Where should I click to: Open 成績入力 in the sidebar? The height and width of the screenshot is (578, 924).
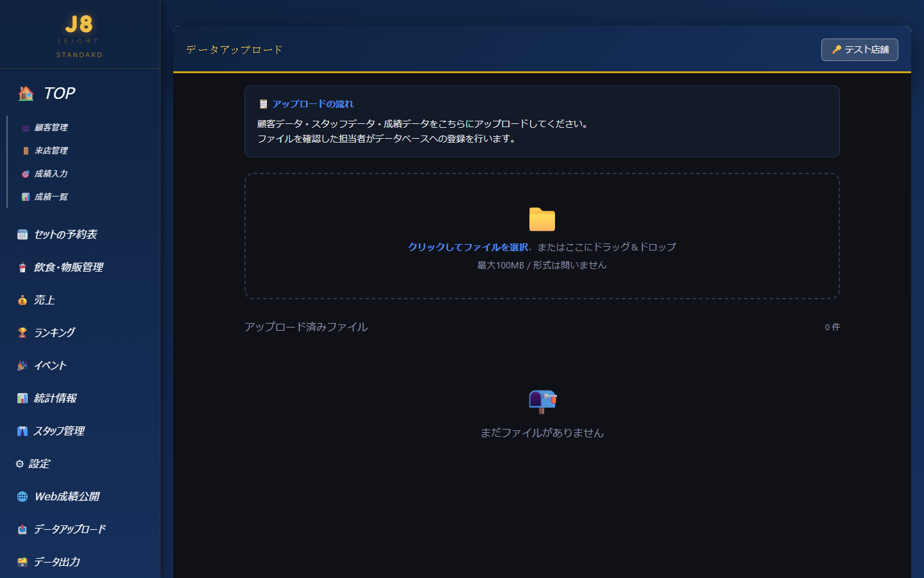click(51, 174)
